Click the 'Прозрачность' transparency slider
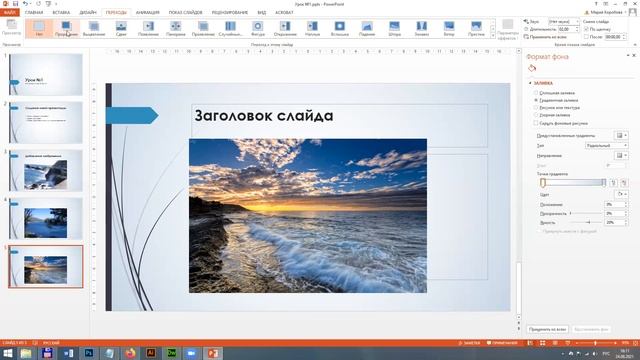The image size is (640, 360). coord(587,213)
